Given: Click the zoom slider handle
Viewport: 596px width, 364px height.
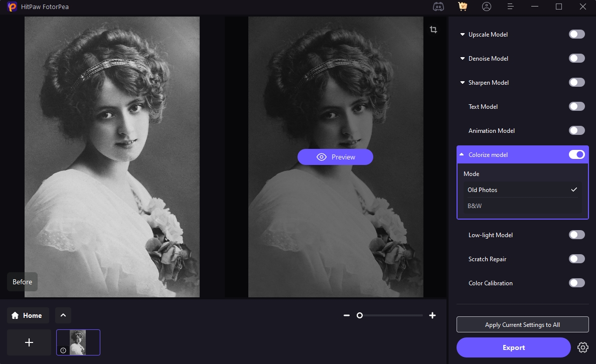Looking at the screenshot, I should pos(360,315).
